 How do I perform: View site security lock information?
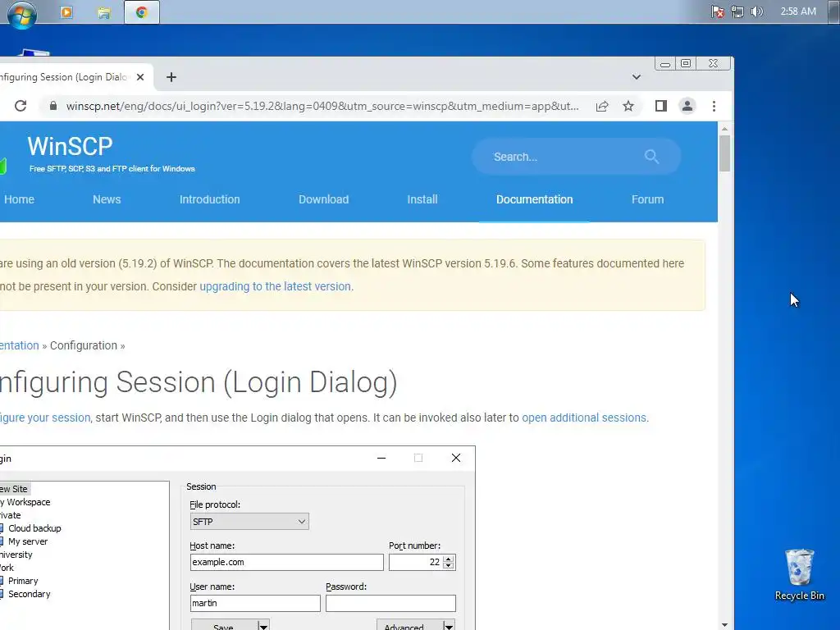click(53, 106)
